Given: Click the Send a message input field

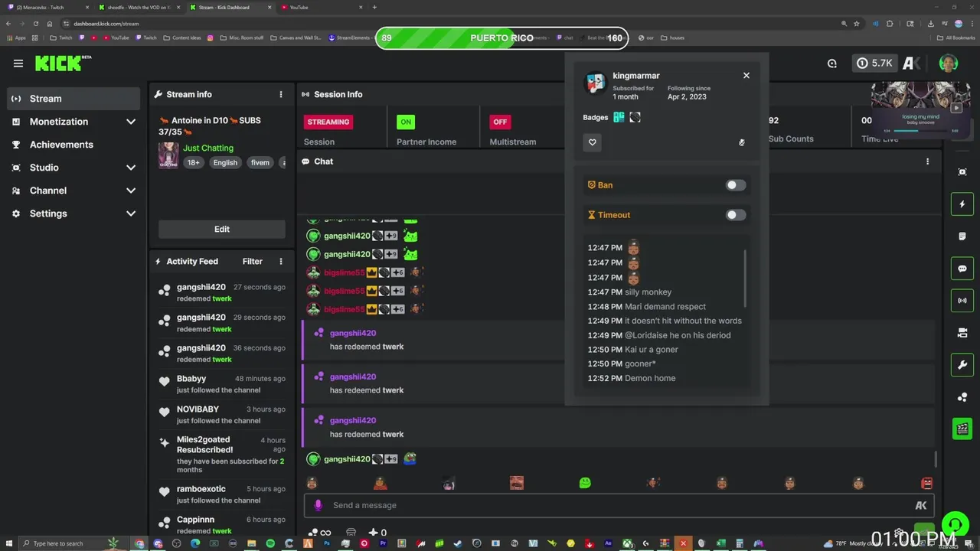Looking at the screenshot, I should pyautogui.click(x=620, y=505).
